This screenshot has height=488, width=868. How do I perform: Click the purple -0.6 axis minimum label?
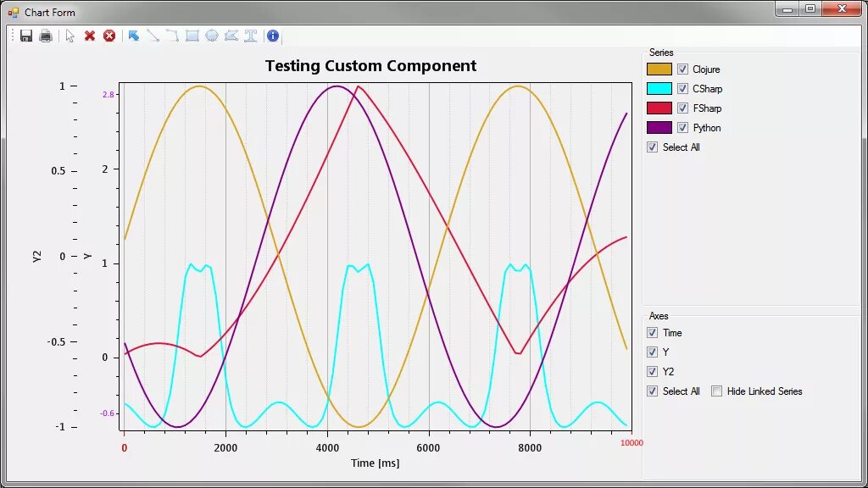[x=107, y=413]
